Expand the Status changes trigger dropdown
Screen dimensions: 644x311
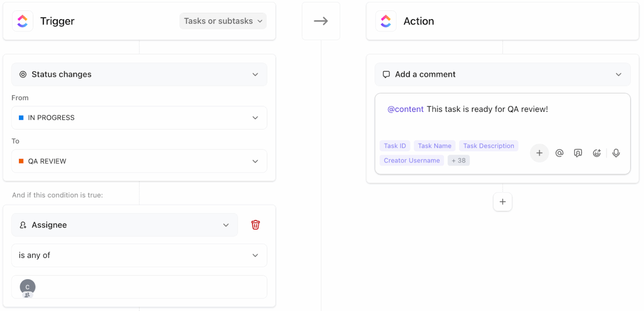(139, 75)
